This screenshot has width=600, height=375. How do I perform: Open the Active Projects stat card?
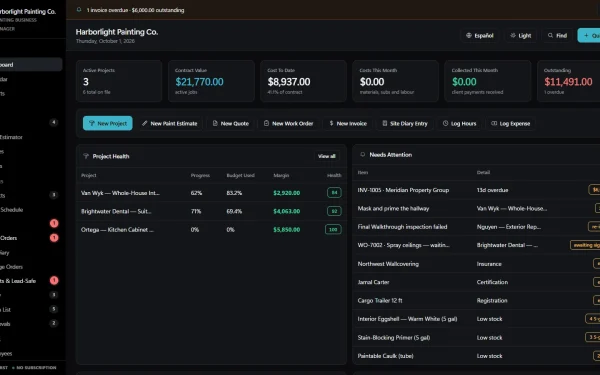click(119, 81)
